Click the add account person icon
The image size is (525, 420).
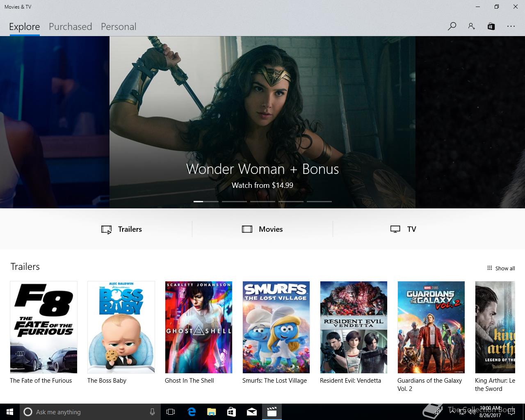472,26
